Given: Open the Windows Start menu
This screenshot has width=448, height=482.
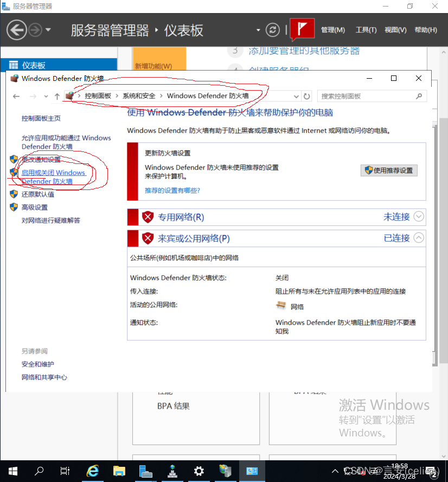Looking at the screenshot, I should 13,471.
